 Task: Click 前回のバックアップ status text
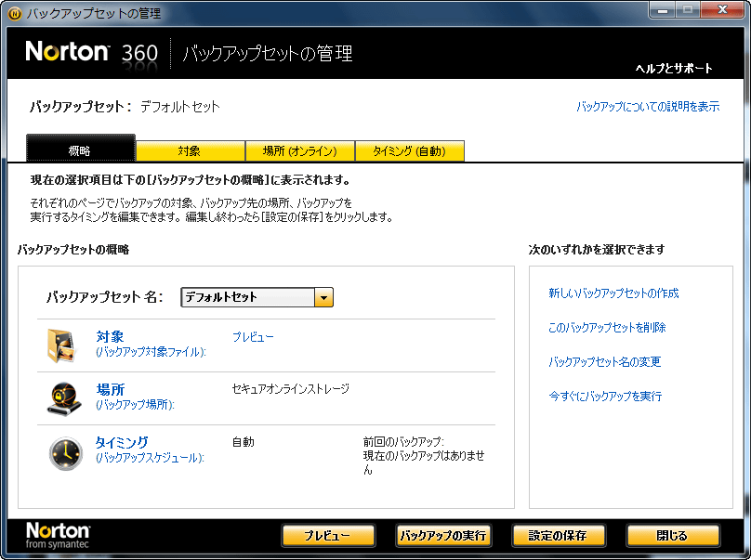click(x=424, y=456)
